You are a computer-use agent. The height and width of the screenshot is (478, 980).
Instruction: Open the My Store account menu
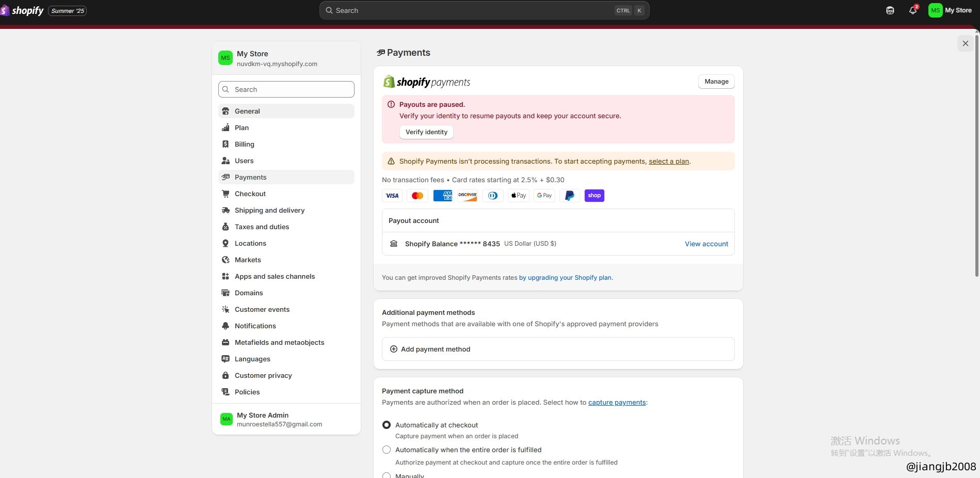coord(950,10)
